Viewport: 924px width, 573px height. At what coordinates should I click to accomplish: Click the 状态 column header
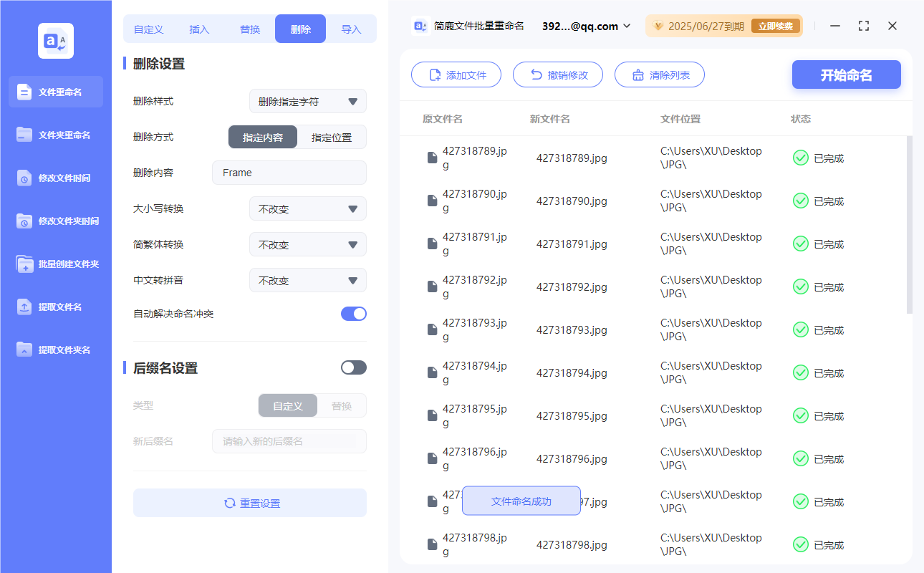(801, 119)
